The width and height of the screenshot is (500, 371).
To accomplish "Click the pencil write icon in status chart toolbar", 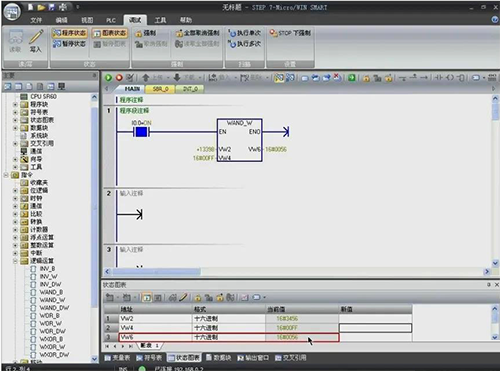I will point(183,297).
